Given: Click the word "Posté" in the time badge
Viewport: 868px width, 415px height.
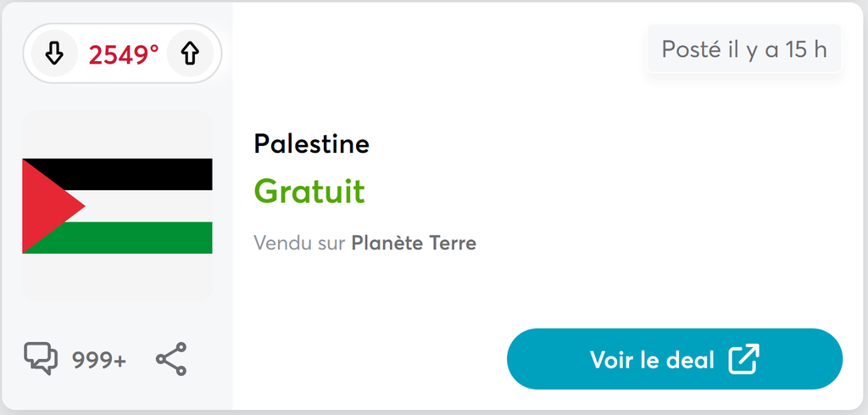Looking at the screenshot, I should pos(690,49).
